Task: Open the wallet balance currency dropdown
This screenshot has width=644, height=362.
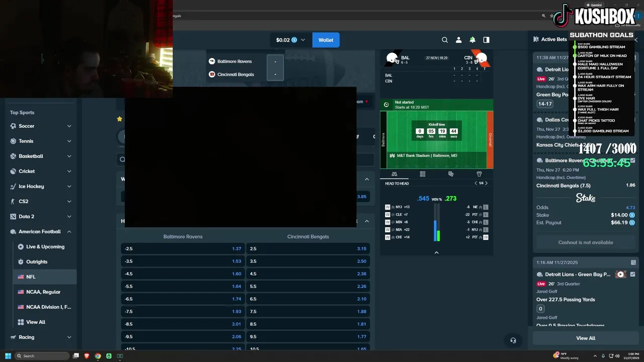Action: [x=303, y=40]
